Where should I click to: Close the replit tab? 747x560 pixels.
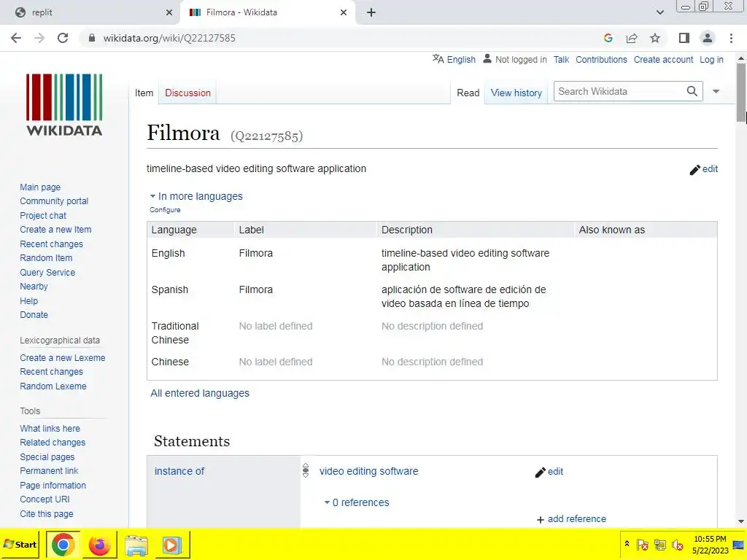pos(169,12)
